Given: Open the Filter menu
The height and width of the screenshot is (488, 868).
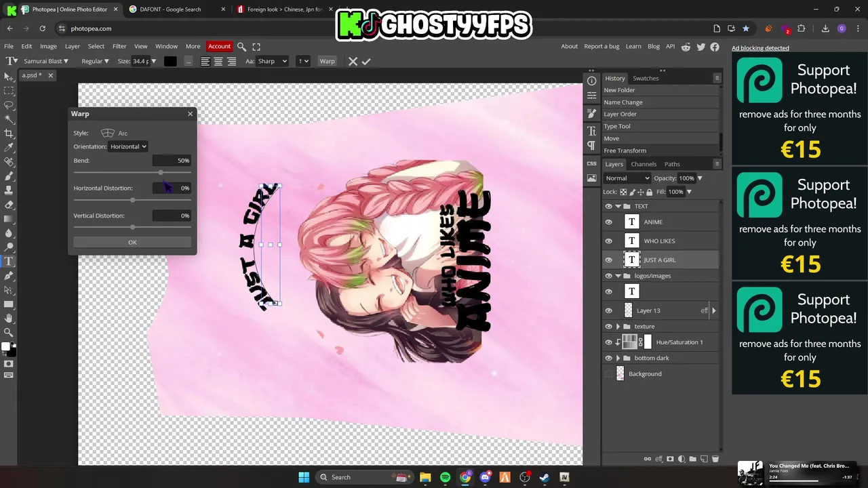Looking at the screenshot, I should click(x=119, y=47).
